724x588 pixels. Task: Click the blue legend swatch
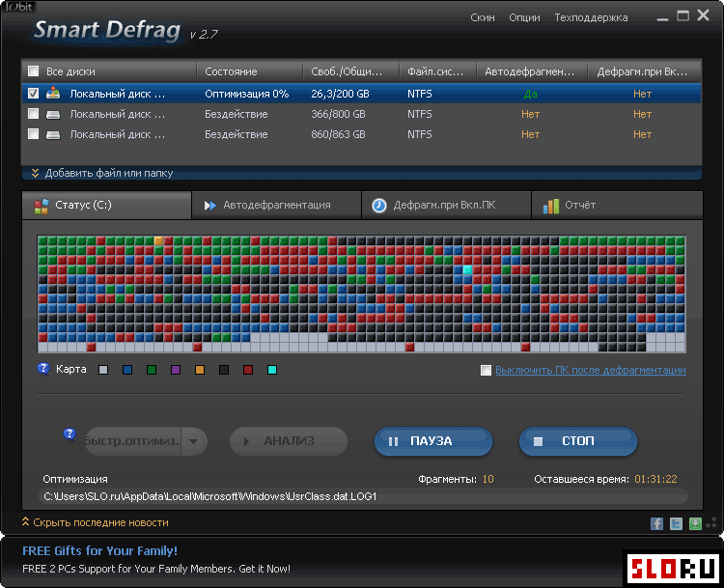pos(127,370)
